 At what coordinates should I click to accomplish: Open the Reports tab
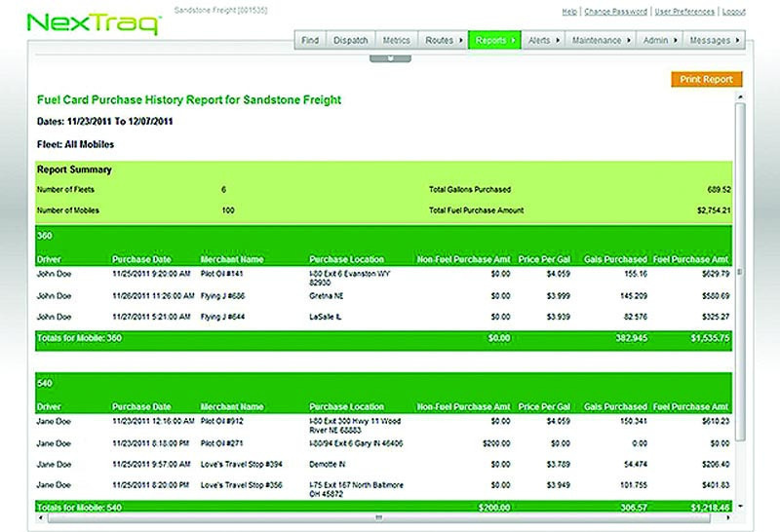[496, 41]
